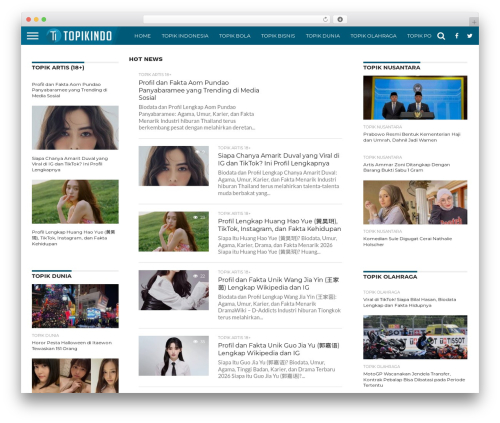
Task: Open the hamburger menu icon
Action: tap(32, 36)
